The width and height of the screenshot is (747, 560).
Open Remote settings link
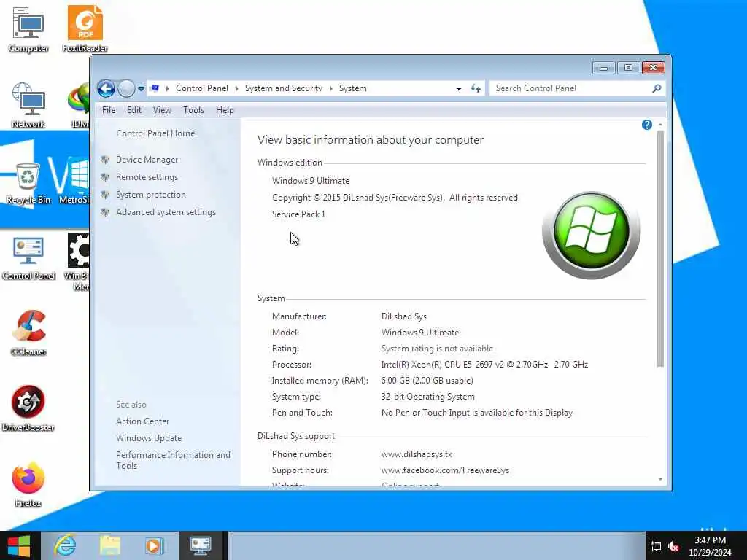[147, 177]
